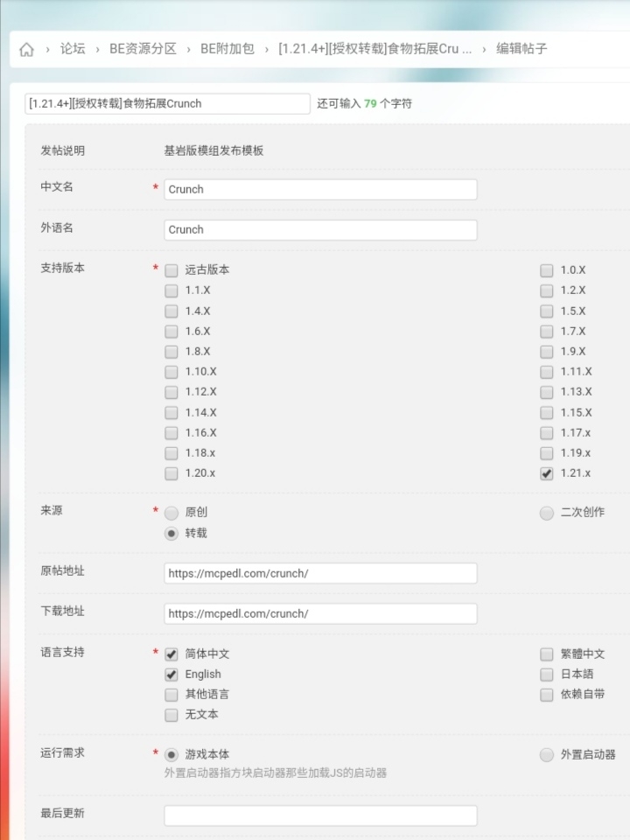Check the 1.15.X version checkbox
630x840 pixels.
(546, 413)
